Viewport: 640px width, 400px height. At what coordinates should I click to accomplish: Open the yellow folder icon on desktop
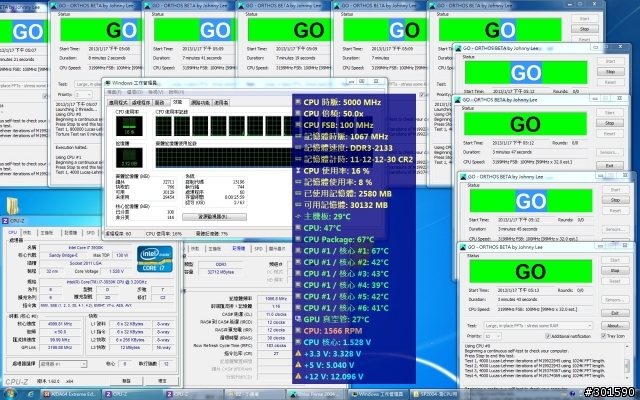coord(12,206)
